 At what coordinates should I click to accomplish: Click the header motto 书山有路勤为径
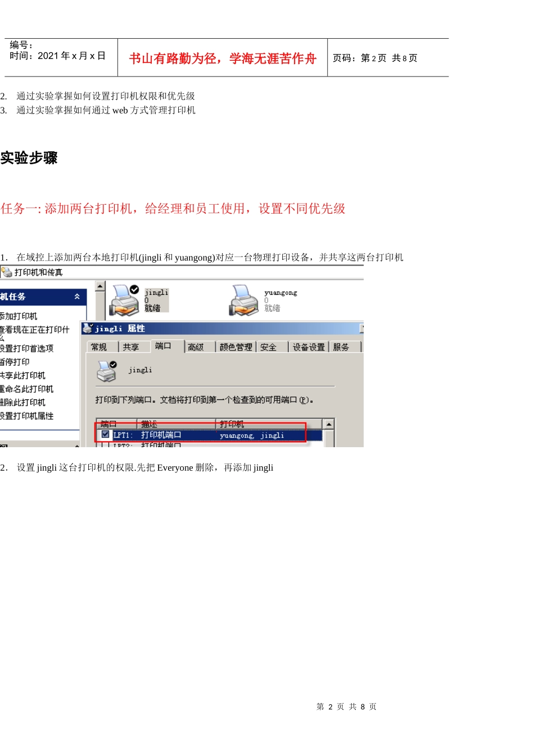point(223,58)
